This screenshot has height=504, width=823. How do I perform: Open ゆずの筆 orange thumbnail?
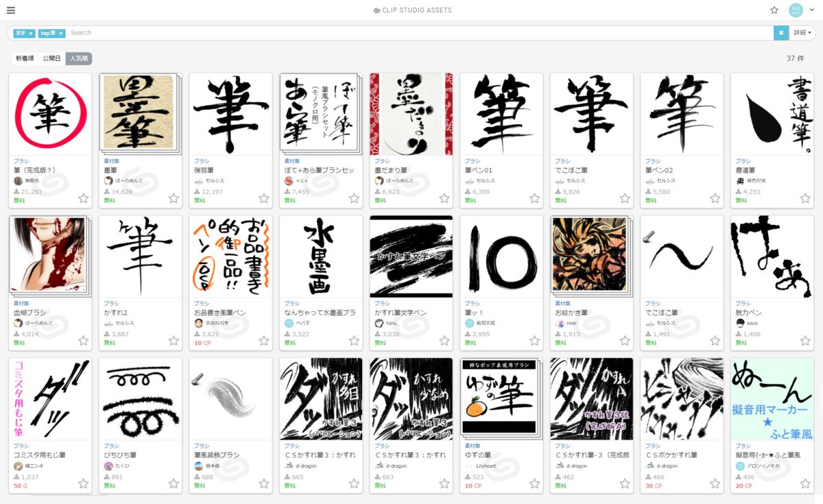pos(501,399)
